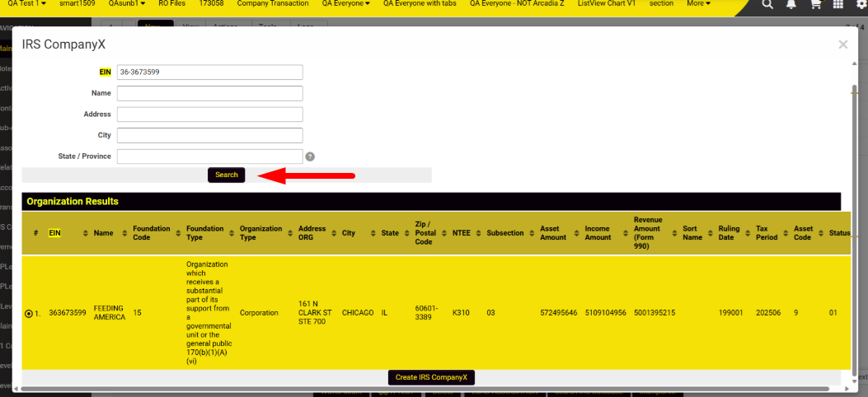
Task: Sort results by the EIN column arrows
Action: 85,233
